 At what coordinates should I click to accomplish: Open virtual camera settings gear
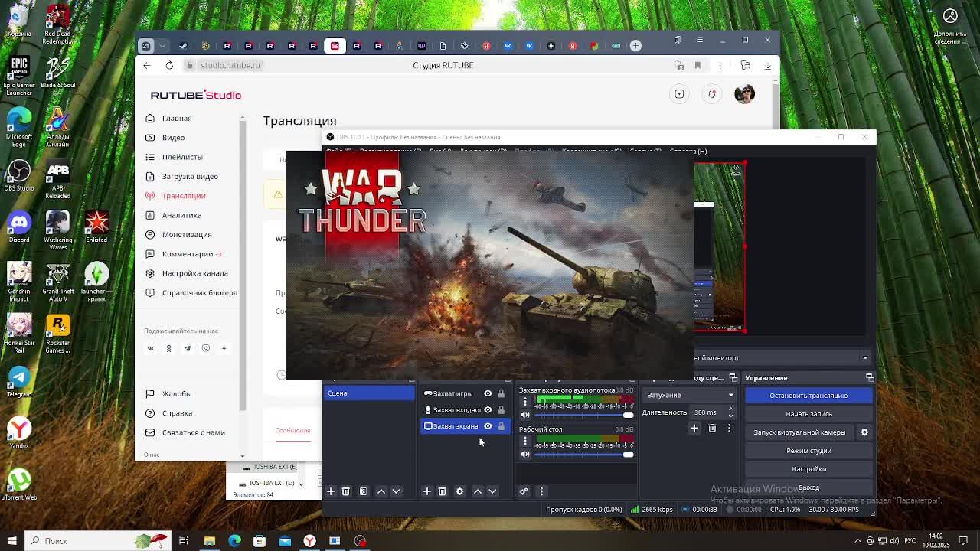tap(864, 432)
